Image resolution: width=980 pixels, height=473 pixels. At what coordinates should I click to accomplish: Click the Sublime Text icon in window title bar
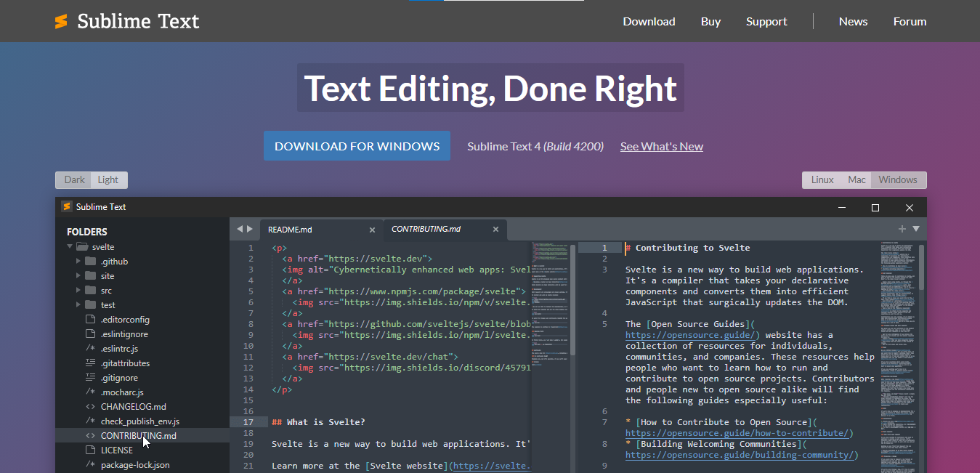point(67,206)
